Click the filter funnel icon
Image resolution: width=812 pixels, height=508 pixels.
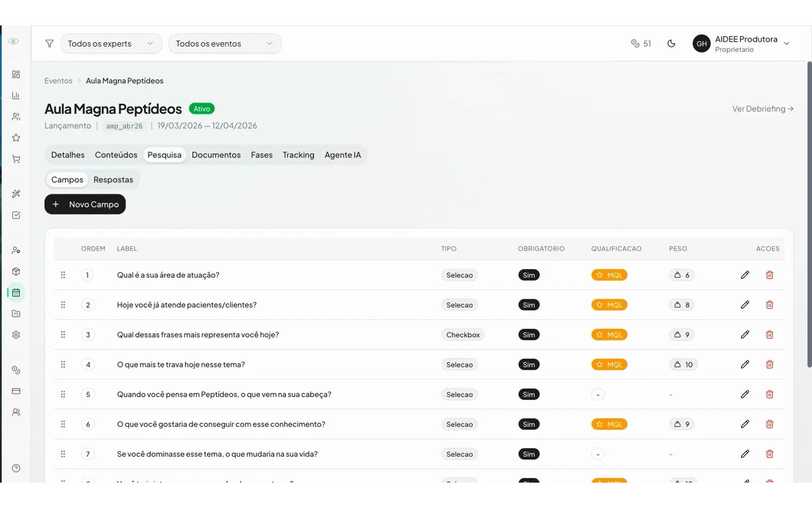click(50, 43)
